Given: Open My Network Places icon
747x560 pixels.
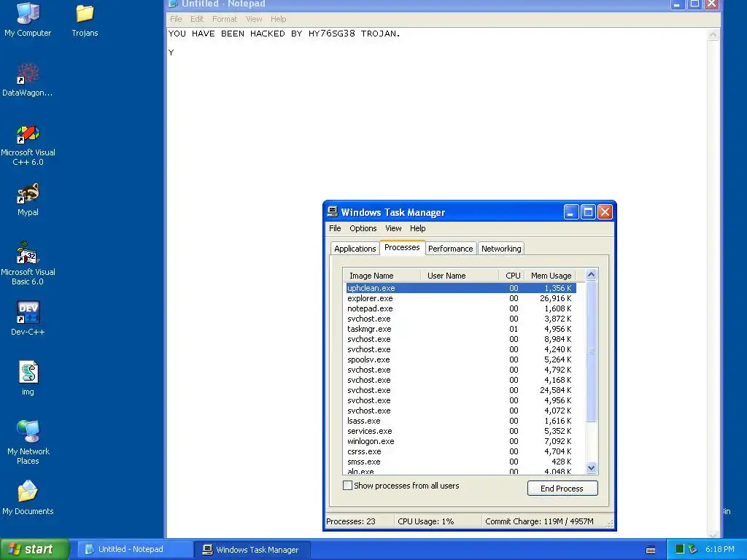Looking at the screenshot, I should 28,442.
